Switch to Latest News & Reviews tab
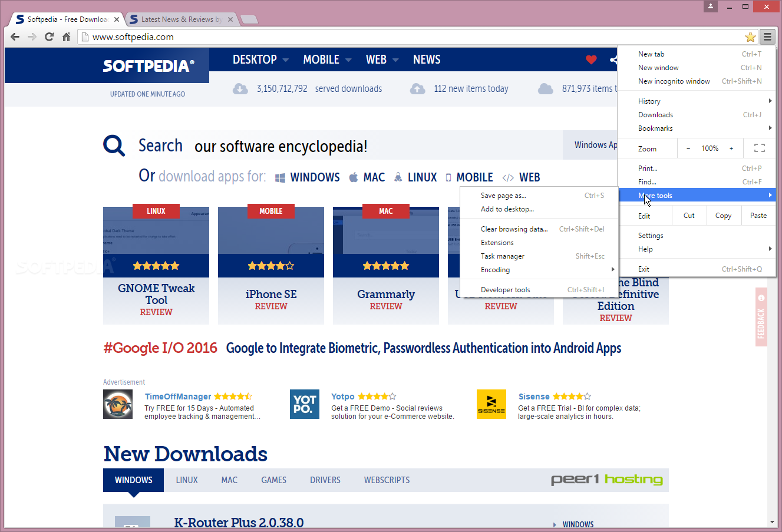 point(180,19)
